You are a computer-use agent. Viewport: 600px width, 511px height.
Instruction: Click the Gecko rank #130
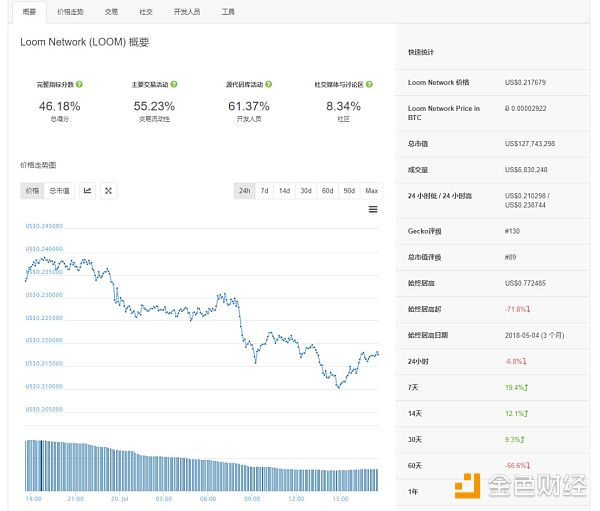point(512,231)
